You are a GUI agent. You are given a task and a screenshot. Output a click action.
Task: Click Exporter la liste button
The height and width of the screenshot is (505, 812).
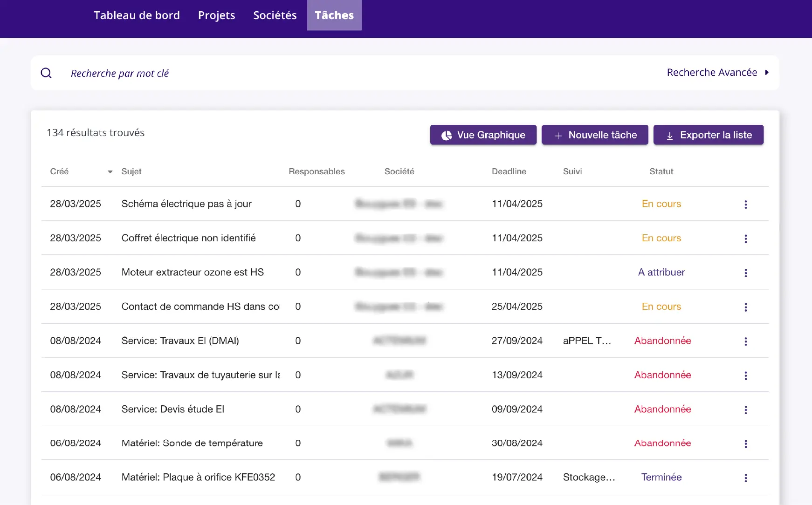[708, 135]
